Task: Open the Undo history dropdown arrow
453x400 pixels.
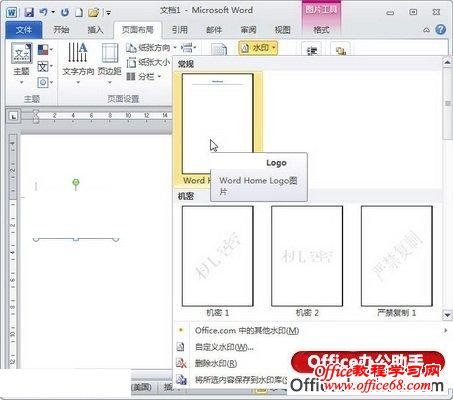Action: tap(53, 13)
